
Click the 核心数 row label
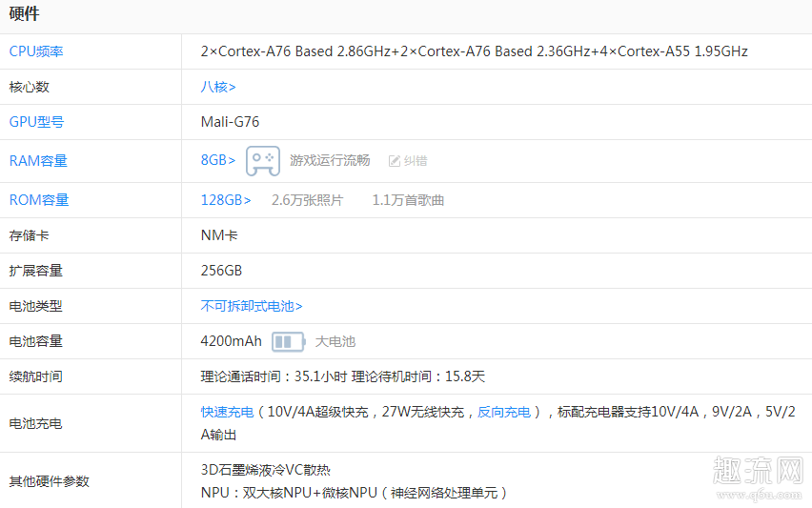click(x=29, y=87)
